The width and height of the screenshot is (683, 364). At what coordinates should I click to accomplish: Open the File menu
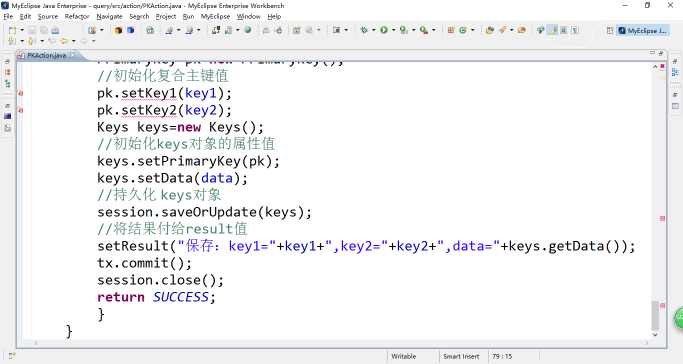(x=8, y=17)
